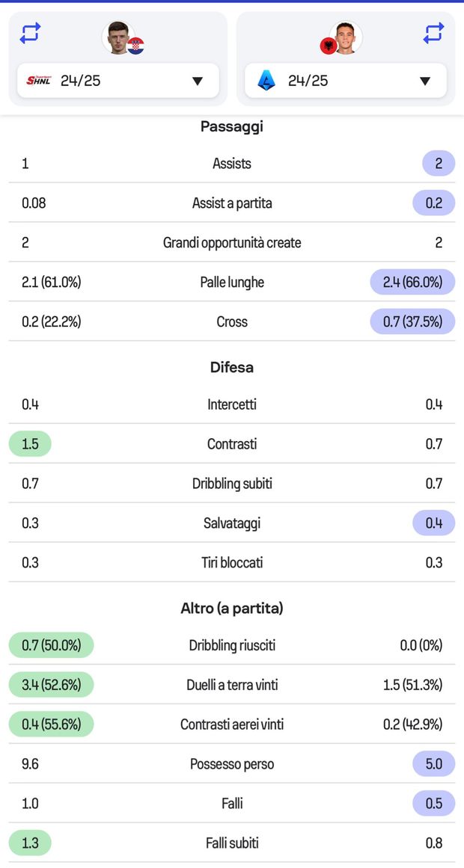This screenshot has height=868, width=464.
Task: Go to the Difesa section header
Action: pyautogui.click(x=232, y=367)
